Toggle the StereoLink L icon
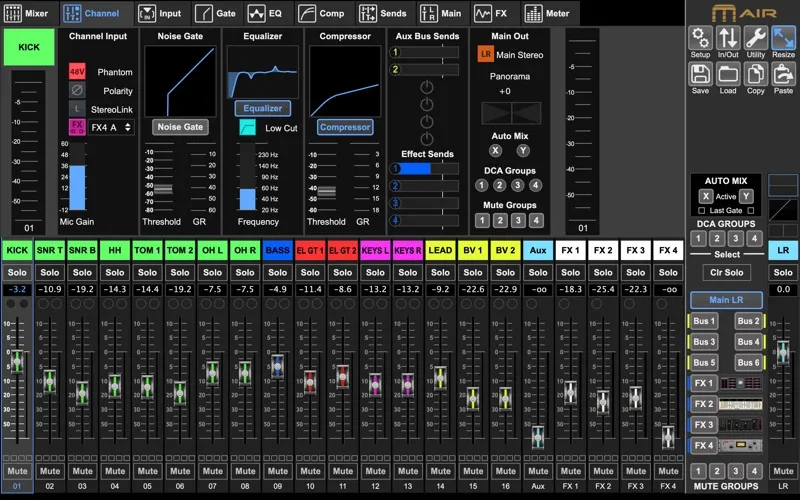The height and width of the screenshot is (500, 800). click(x=77, y=109)
